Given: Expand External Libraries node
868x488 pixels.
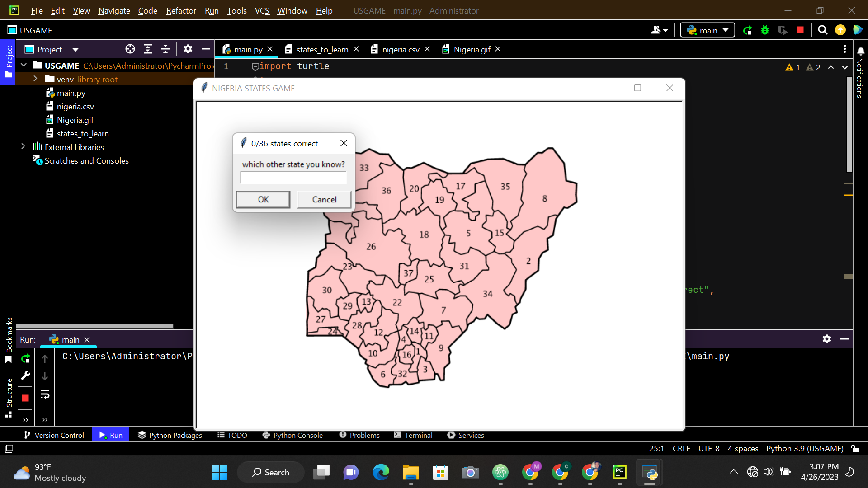Looking at the screenshot, I should [x=23, y=147].
